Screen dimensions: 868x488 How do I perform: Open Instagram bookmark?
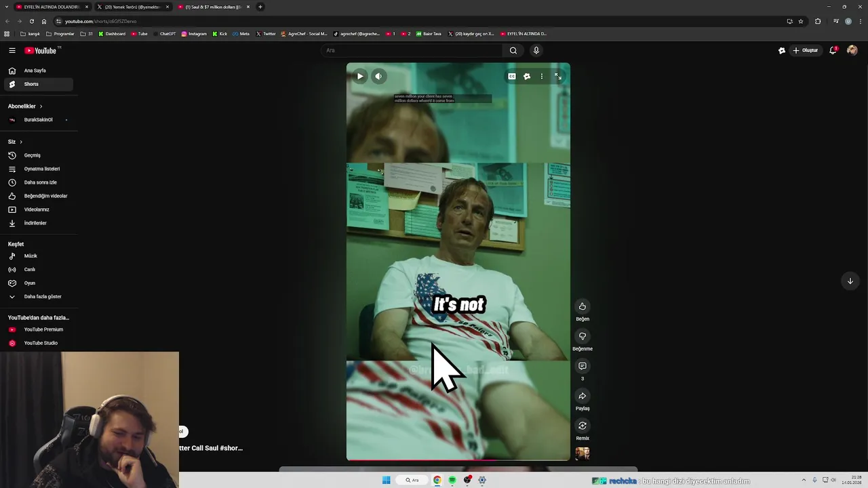click(194, 34)
